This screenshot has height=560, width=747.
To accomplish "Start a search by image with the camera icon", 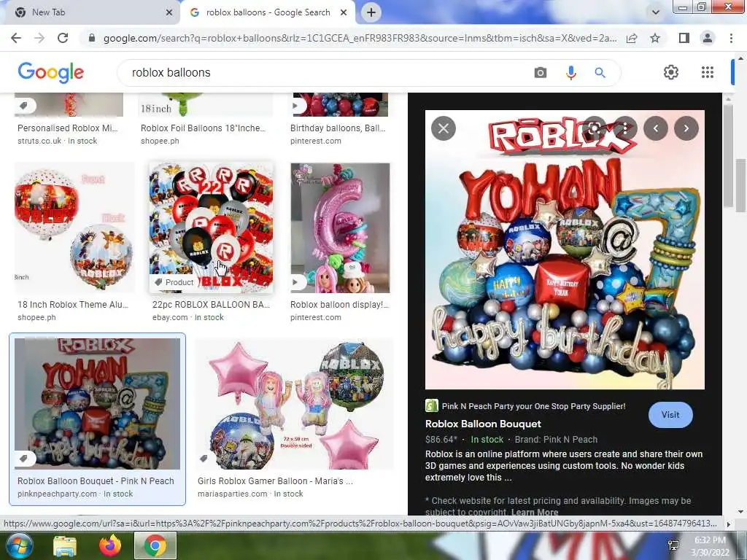I will tap(541, 72).
